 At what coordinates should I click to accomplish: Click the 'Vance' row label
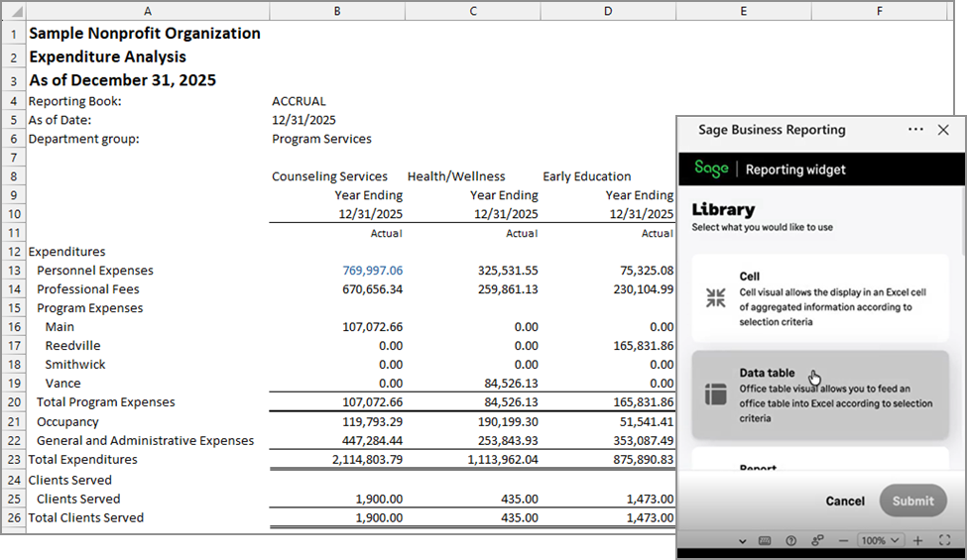pyautogui.click(x=62, y=384)
